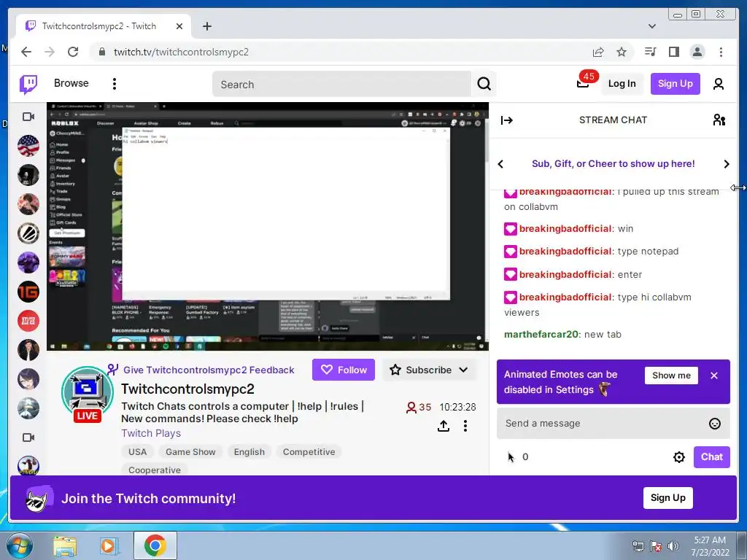Select the Cooperative tag
Image resolution: width=747 pixels, height=560 pixels.
coord(155,470)
